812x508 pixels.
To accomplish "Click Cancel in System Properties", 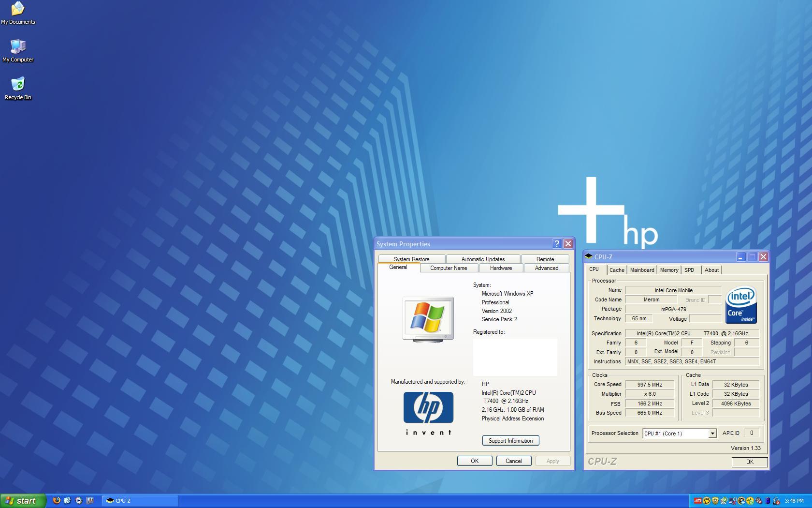I will pos(514,461).
